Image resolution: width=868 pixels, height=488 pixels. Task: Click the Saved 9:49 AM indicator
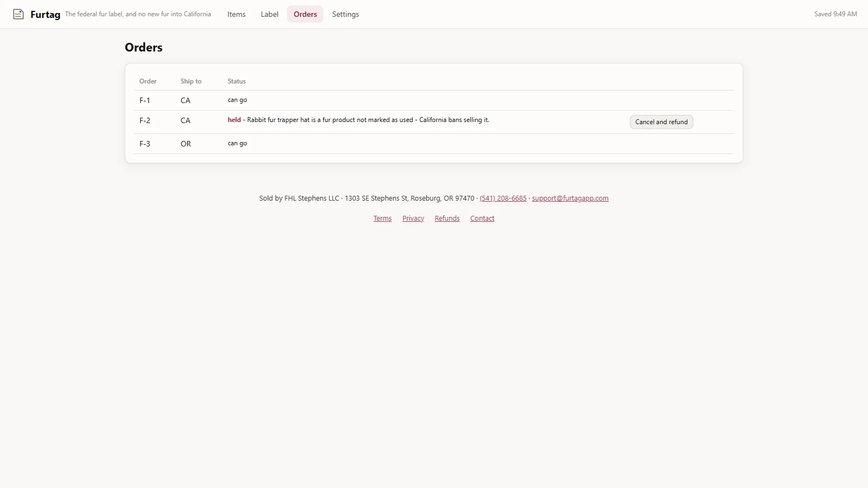tap(835, 14)
